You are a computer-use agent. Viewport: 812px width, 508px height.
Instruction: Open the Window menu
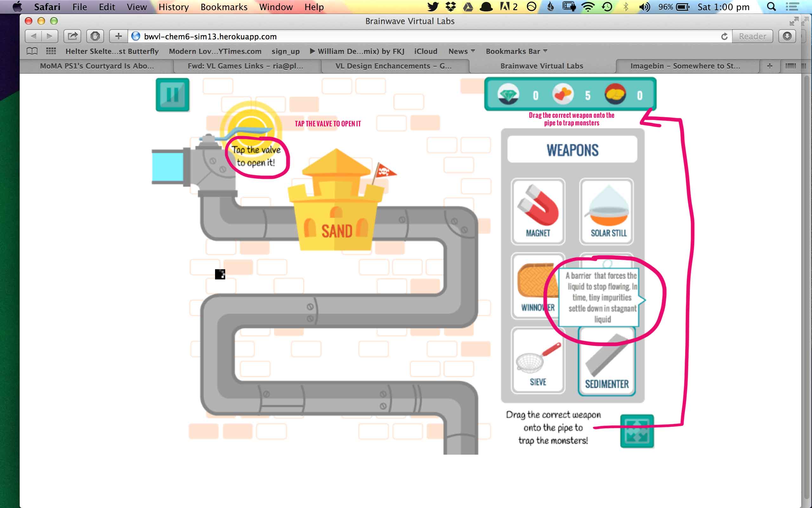276,7
